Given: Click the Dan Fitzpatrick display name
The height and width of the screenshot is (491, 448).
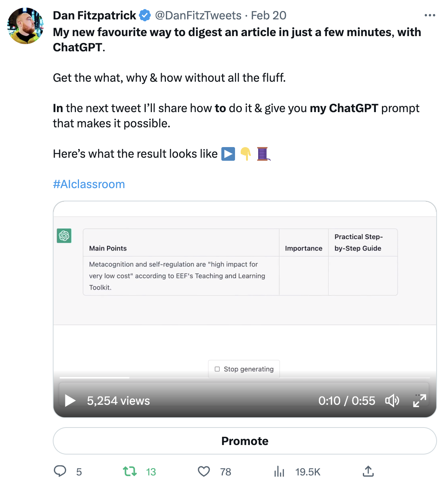Looking at the screenshot, I should (x=94, y=16).
